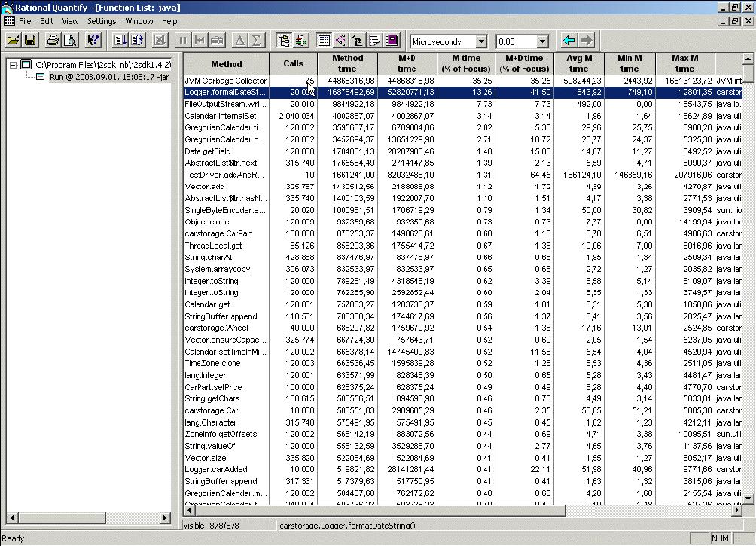Click the pause recording toolbar icon
This screenshot has width=756, height=546.
pyautogui.click(x=183, y=41)
